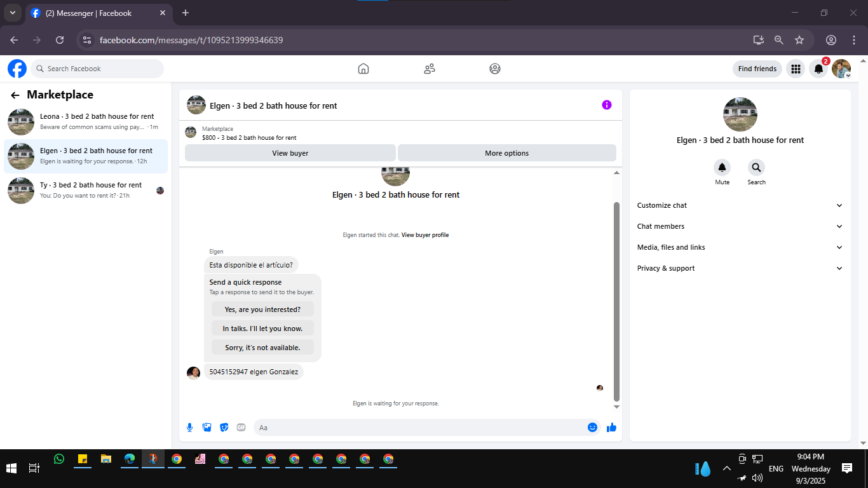
Task: Click the More options button
Action: 506,153
